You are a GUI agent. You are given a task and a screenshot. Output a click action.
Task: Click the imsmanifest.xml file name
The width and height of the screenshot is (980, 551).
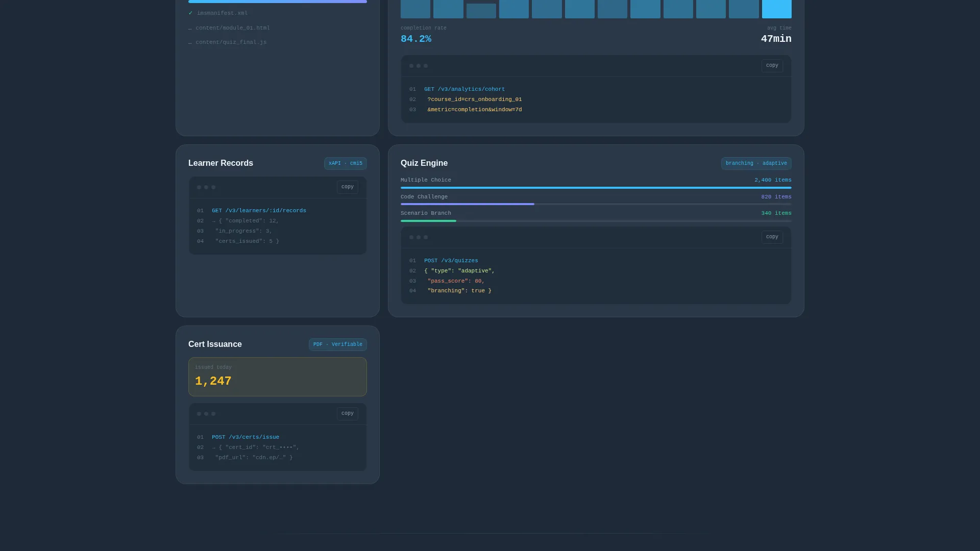pyautogui.click(x=222, y=13)
